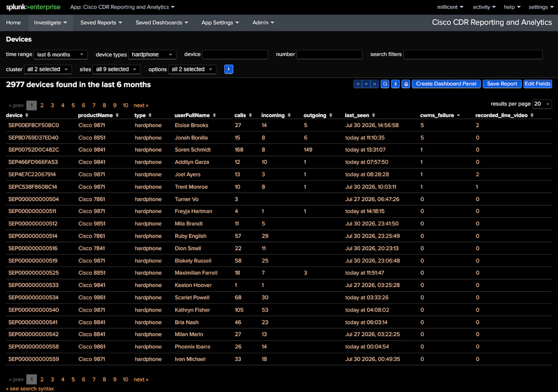The height and width of the screenshot is (392, 558).
Task: Jump to page 5 in top pagination
Action: coord(73,105)
